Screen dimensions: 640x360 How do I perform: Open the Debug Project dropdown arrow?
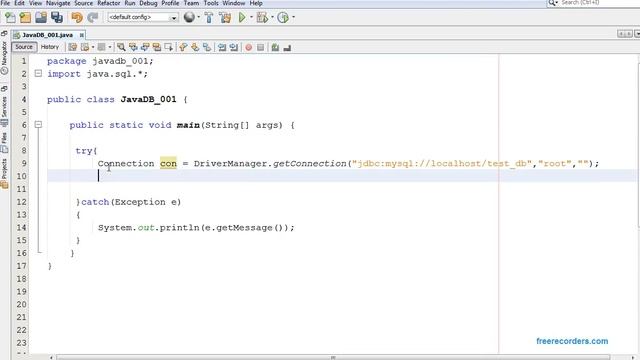272,17
